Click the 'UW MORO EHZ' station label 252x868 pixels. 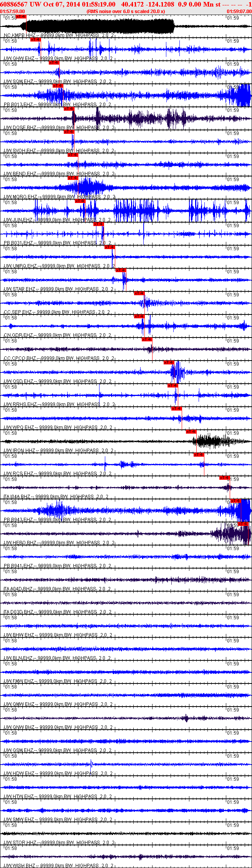click(20, 197)
